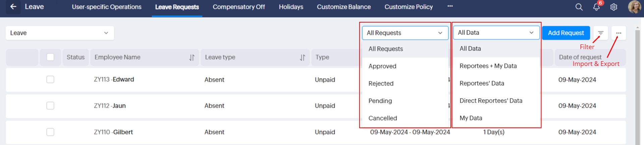This screenshot has height=145, width=644.
Task: Switch to the Compensatory Off tab
Action: [239, 7]
